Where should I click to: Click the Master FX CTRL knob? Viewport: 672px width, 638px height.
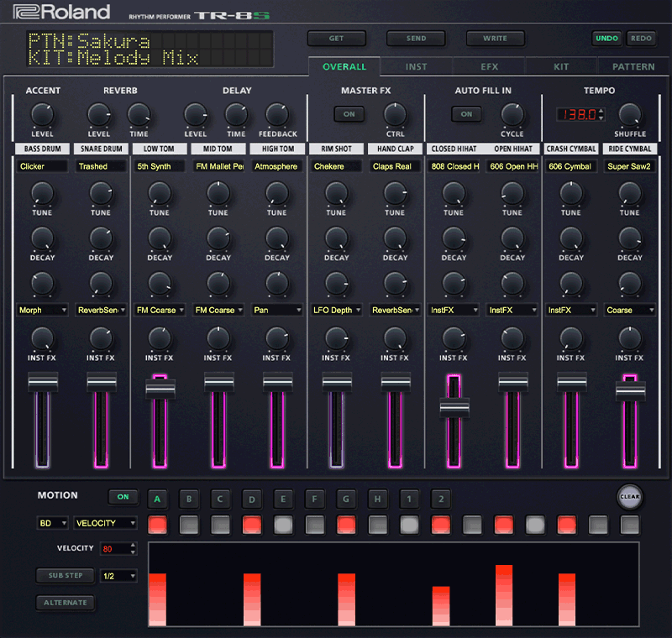coord(395,114)
